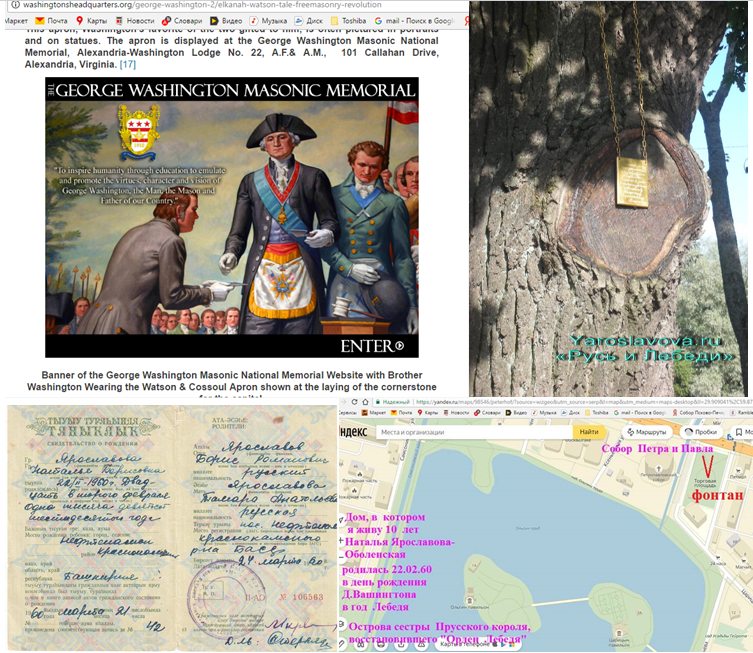Open the Словари bookmark in the top browser

(182, 21)
